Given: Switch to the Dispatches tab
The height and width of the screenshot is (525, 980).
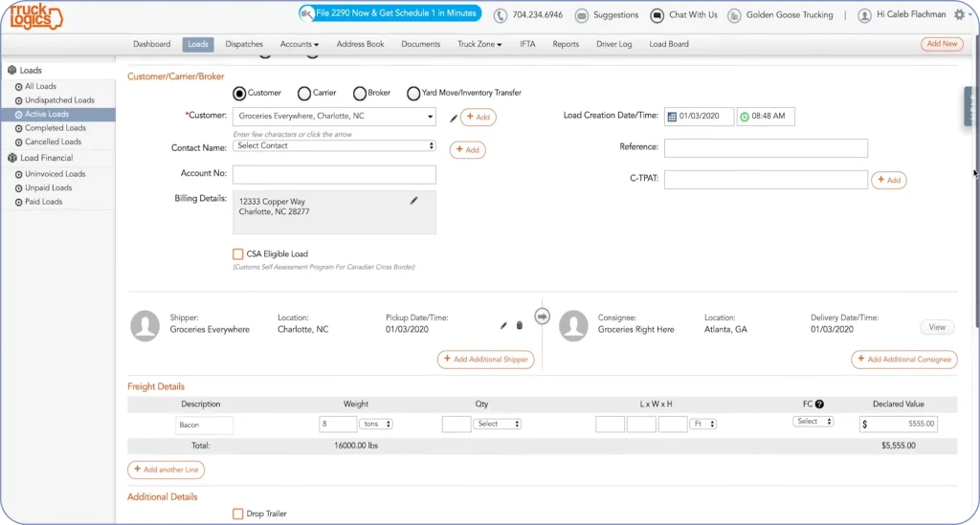Looking at the screenshot, I should pyautogui.click(x=244, y=44).
